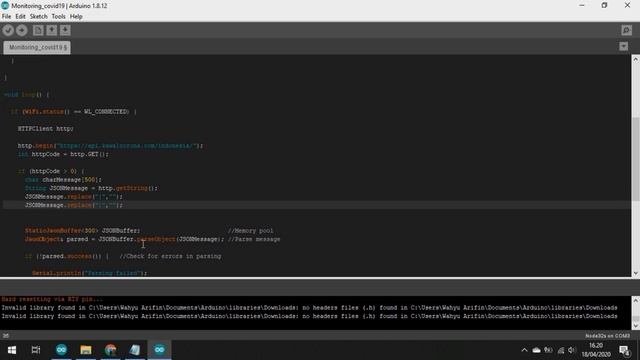Open the Help menu

coord(76,16)
